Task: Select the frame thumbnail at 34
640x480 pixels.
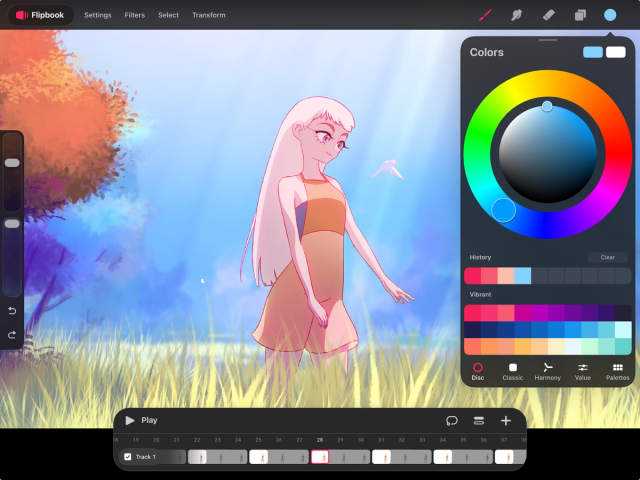Action: click(442, 457)
